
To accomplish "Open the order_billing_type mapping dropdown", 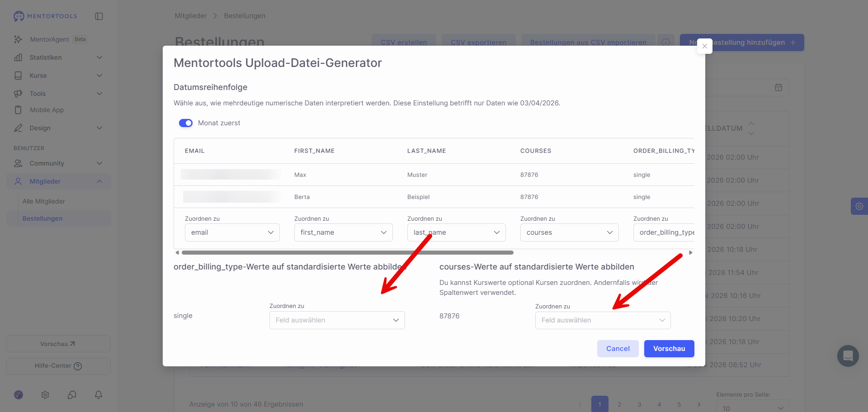I will coord(664,232).
